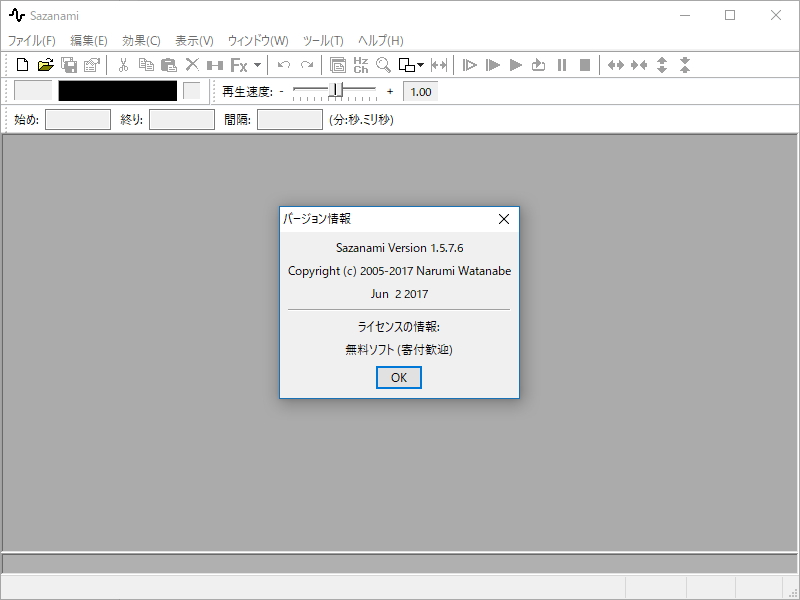This screenshot has width=800, height=600.
Task: Click the 無料ソフト (寄付歓迎) text
Action: pyautogui.click(x=399, y=349)
